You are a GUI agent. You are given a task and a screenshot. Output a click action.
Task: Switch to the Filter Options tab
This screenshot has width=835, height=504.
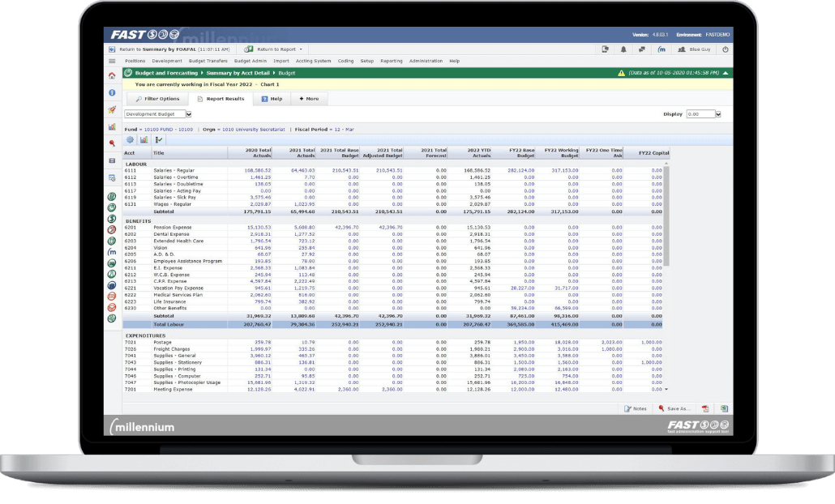pos(157,99)
